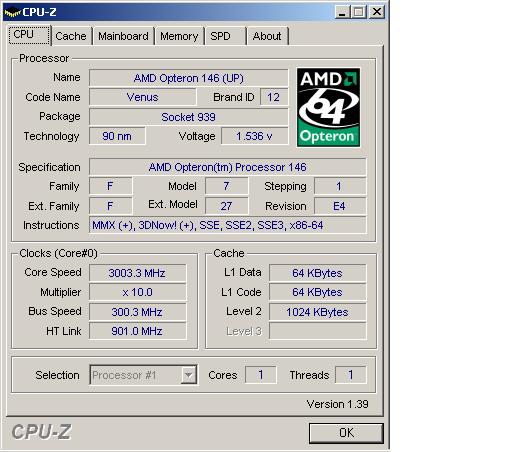The image size is (512, 452).
Task: Expand the Processor #1 selection dropdown arrow
Action: click(189, 375)
